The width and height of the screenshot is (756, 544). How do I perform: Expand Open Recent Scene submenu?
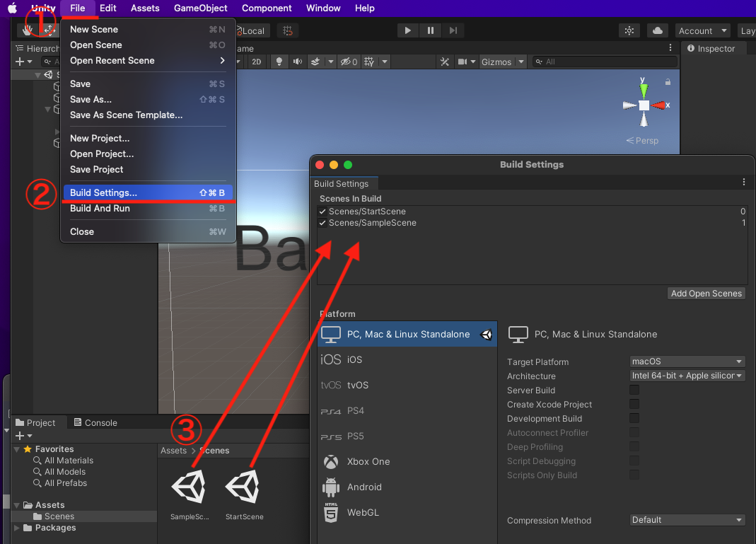[148, 60]
